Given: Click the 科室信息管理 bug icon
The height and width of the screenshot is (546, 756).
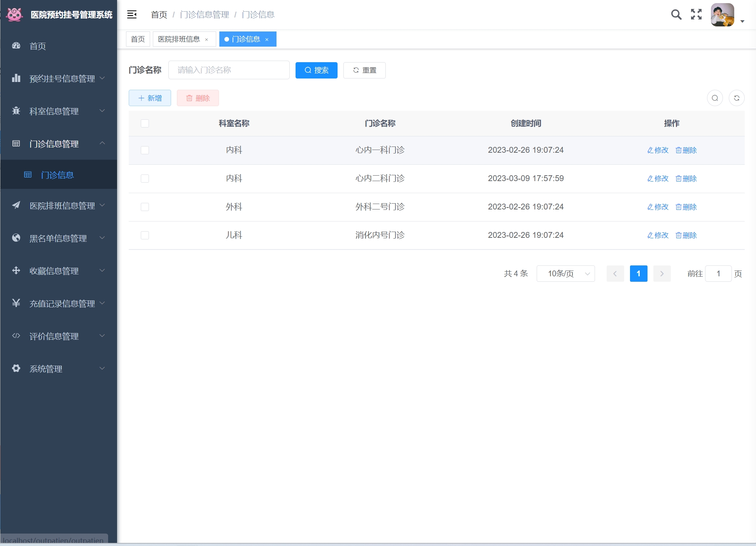Looking at the screenshot, I should [16, 111].
